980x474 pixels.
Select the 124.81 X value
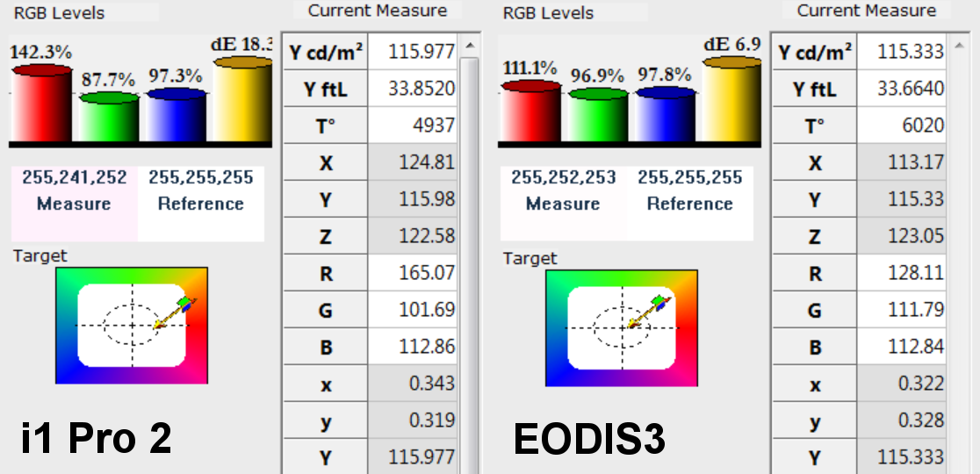click(413, 162)
